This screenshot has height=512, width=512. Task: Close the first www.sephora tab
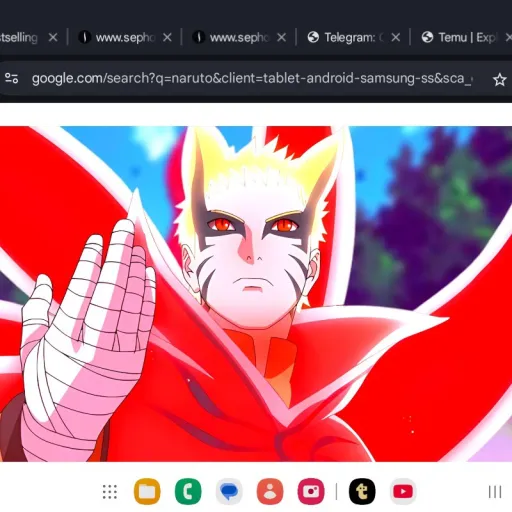pos(167,37)
